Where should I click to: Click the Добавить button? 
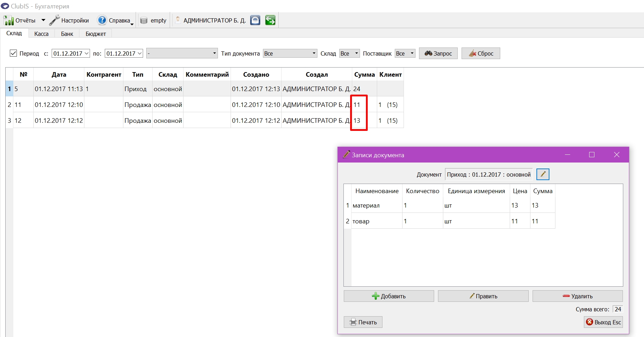pos(389,296)
